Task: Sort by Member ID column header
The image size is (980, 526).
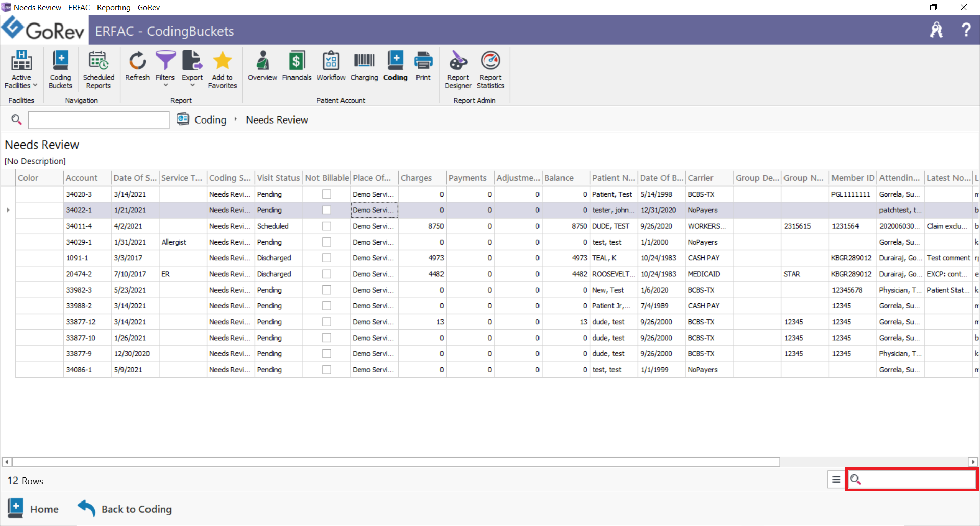Action: tap(853, 178)
